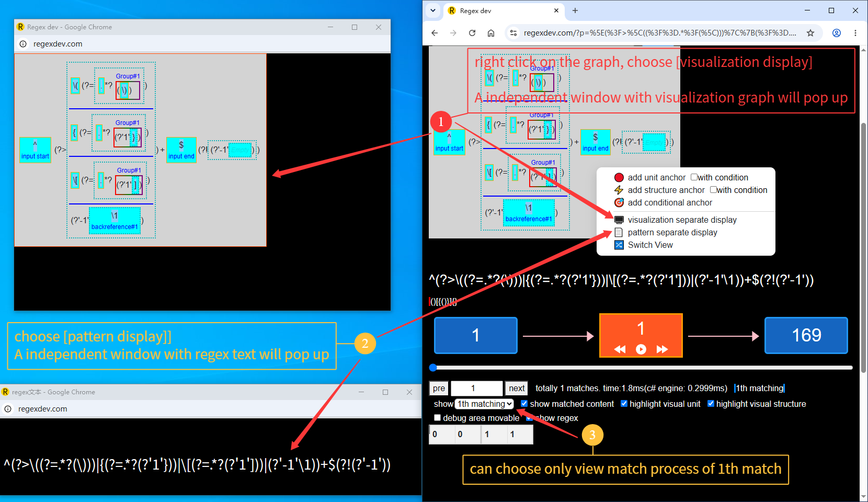This screenshot has height=502, width=868.
Task: Open a new tab with plus button
Action: click(575, 10)
